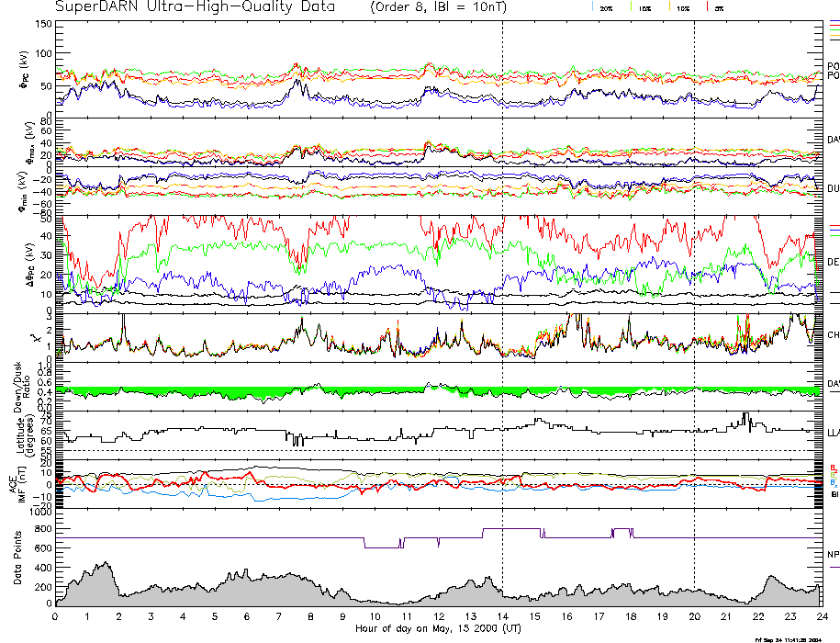Image resolution: width=840 pixels, height=643 pixels.
Task: Click the green dawn/dusk ratio filled band
Action: [x=230, y=394]
